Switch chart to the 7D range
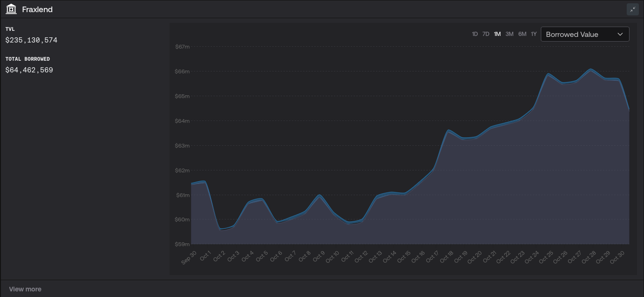Image resolution: width=644 pixels, height=297 pixels. [486, 34]
